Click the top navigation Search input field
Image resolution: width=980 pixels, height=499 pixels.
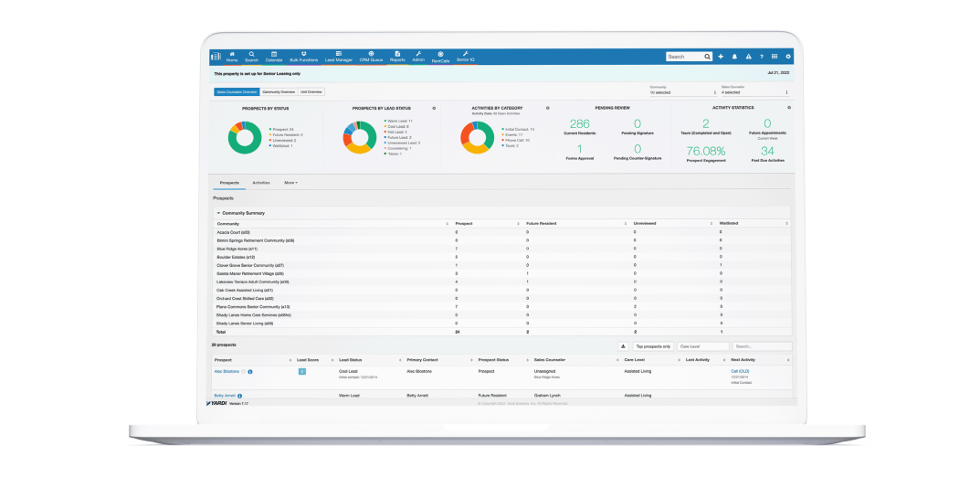[685, 57]
